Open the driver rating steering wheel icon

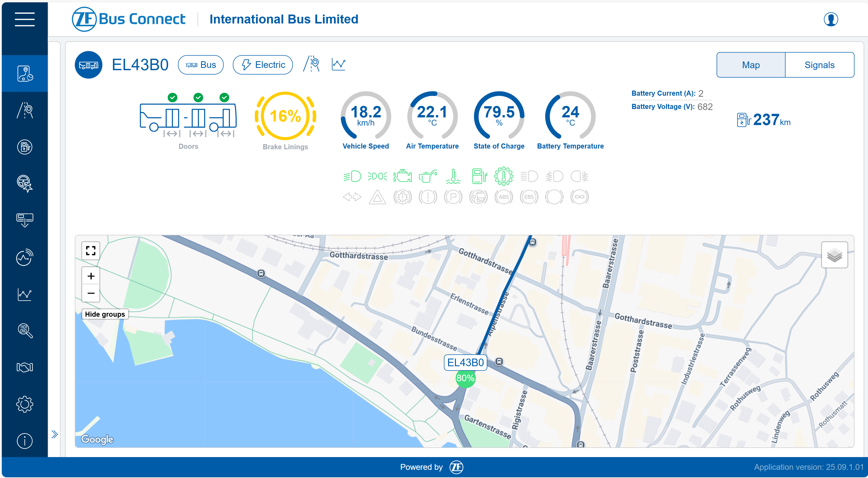pos(25,183)
